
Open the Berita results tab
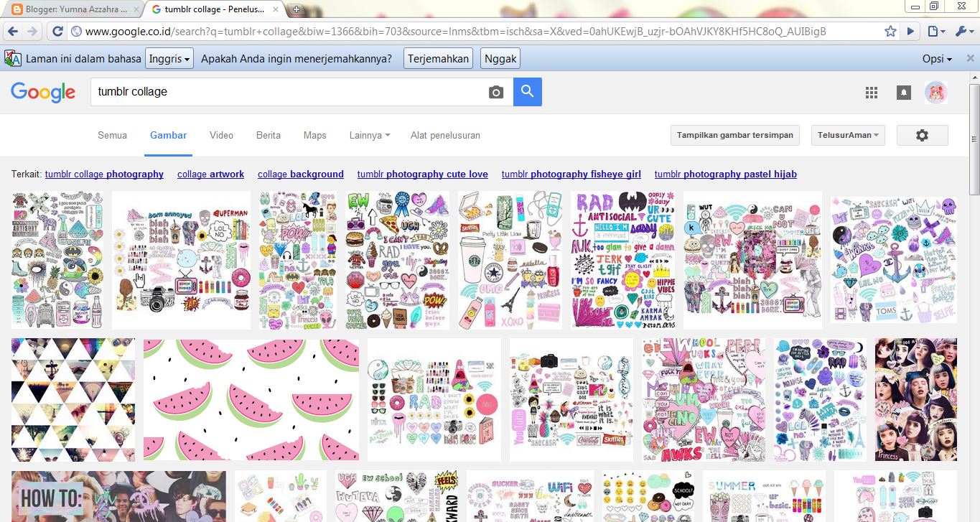tap(269, 135)
